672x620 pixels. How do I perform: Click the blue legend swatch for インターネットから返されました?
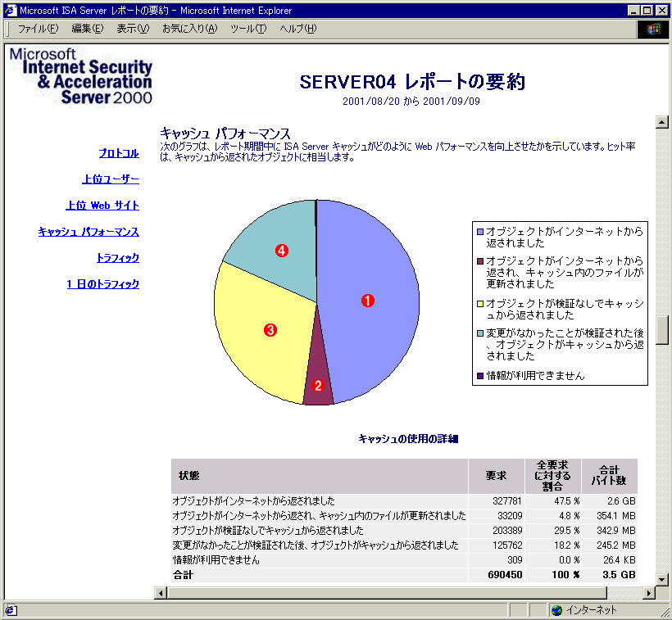(x=480, y=232)
